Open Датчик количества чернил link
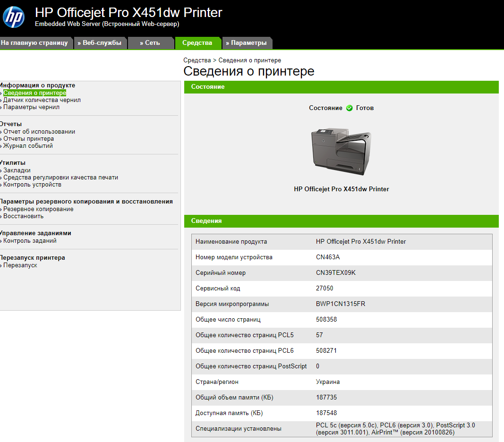The height and width of the screenshot is (442, 504). point(42,100)
